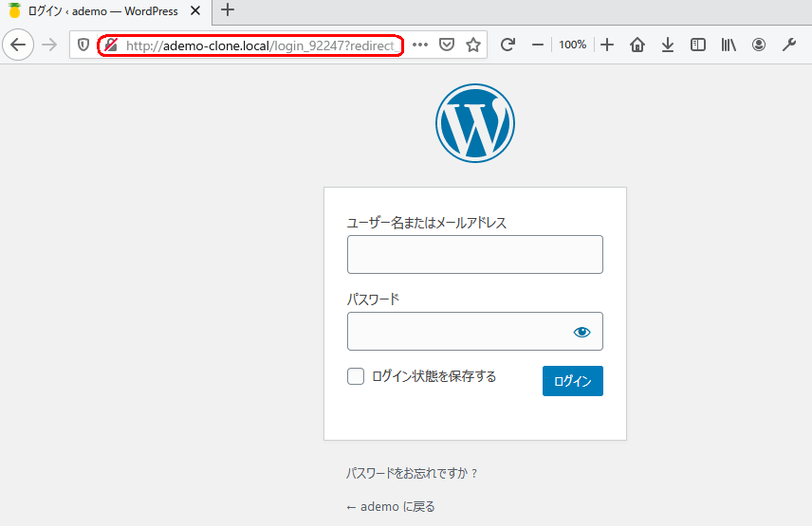This screenshot has height=526, width=812.
Task: Click the insecure connection lock icon
Action: (x=111, y=45)
